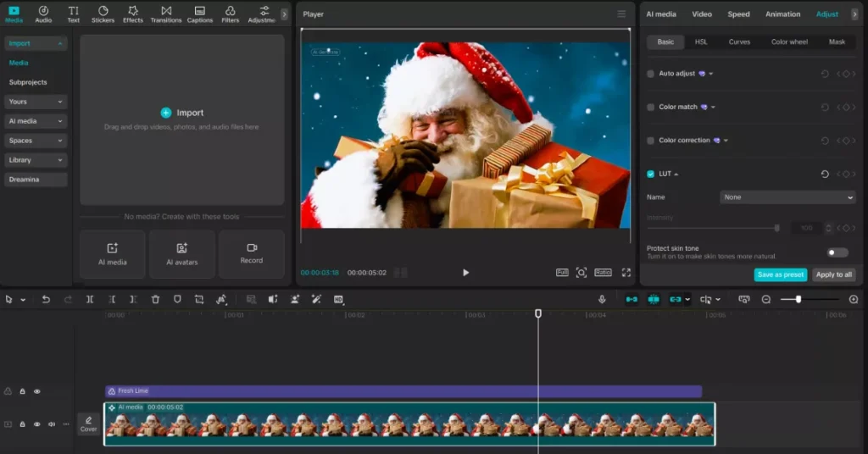This screenshot has height=454, width=868.
Task: Add a marker with the shield icon
Action: pyautogui.click(x=177, y=299)
